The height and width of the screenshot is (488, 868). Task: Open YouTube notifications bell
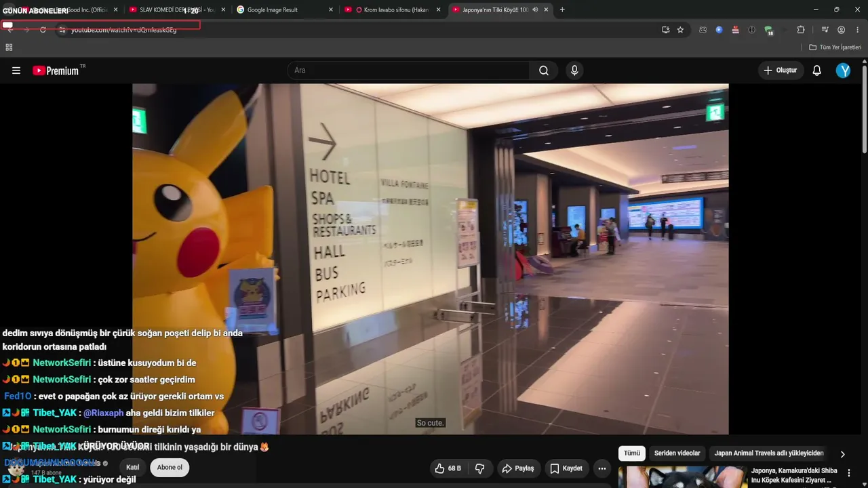pyautogui.click(x=817, y=70)
